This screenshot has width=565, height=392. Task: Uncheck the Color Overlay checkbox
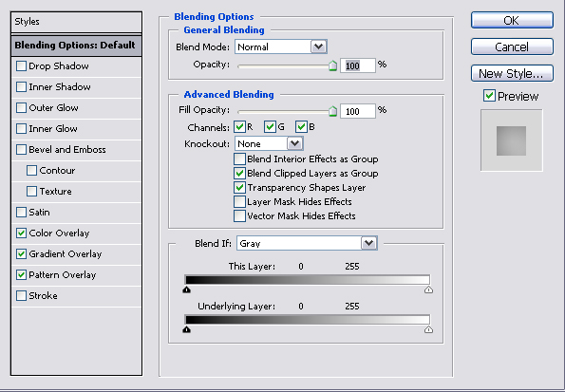click(x=21, y=233)
